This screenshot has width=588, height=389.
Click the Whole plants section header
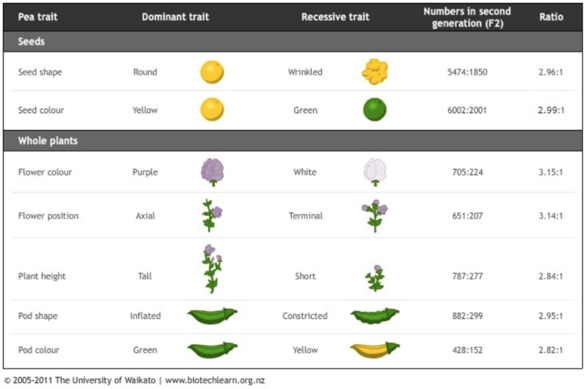tap(48, 140)
